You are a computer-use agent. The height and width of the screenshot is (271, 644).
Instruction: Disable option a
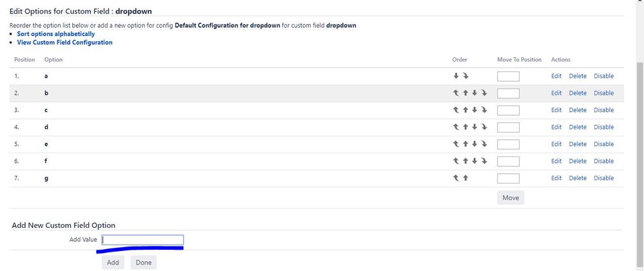click(x=604, y=76)
